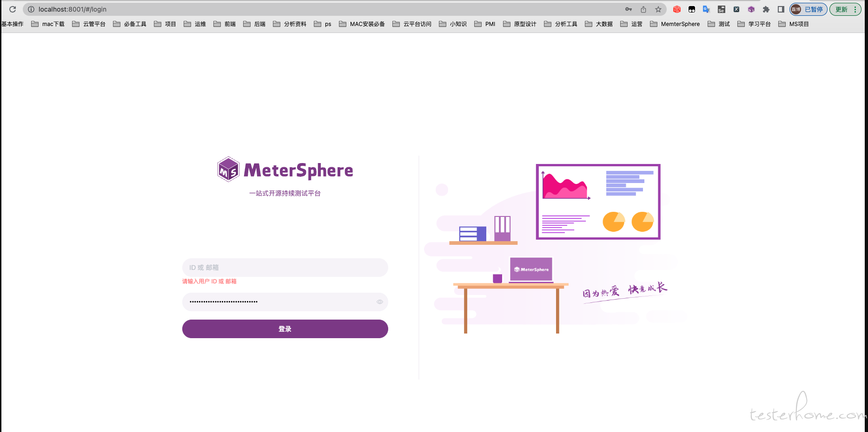Open the 云平台访问 bookmark folder
This screenshot has width=868, height=432.
click(x=412, y=24)
